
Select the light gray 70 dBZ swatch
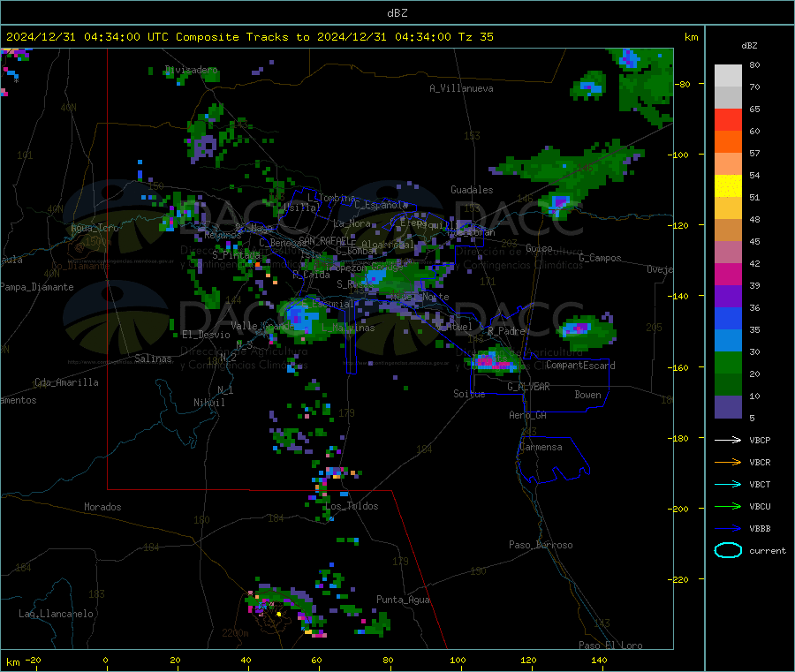[728, 76]
